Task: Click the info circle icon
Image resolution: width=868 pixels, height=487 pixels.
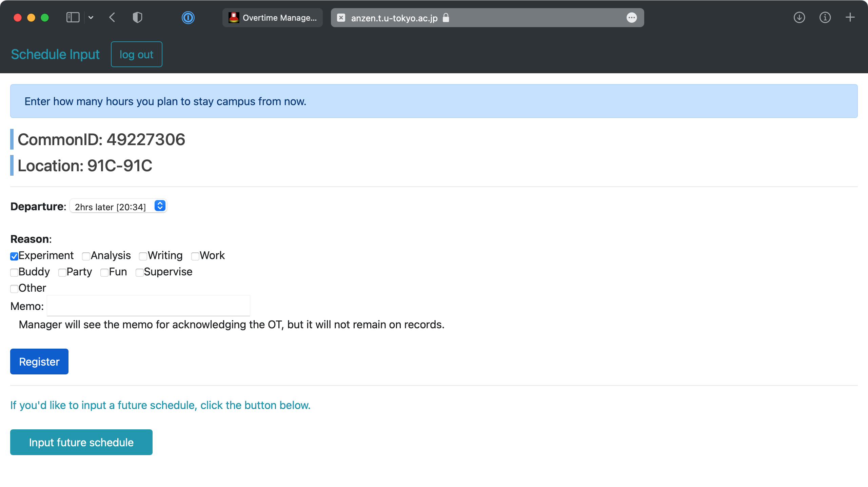Action: [x=825, y=18]
